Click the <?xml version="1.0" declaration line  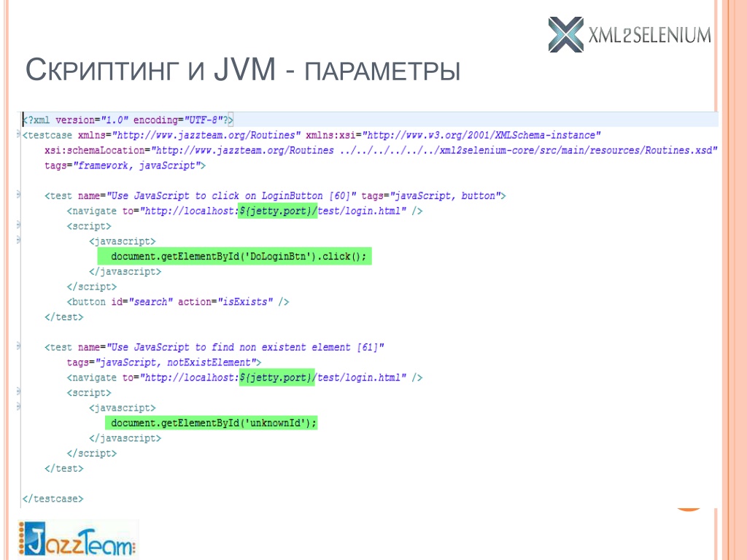pos(128,120)
